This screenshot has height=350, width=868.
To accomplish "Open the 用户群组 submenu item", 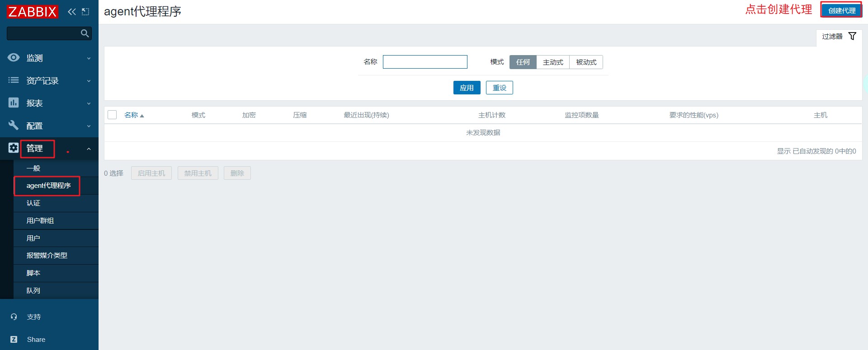I will point(56,220).
